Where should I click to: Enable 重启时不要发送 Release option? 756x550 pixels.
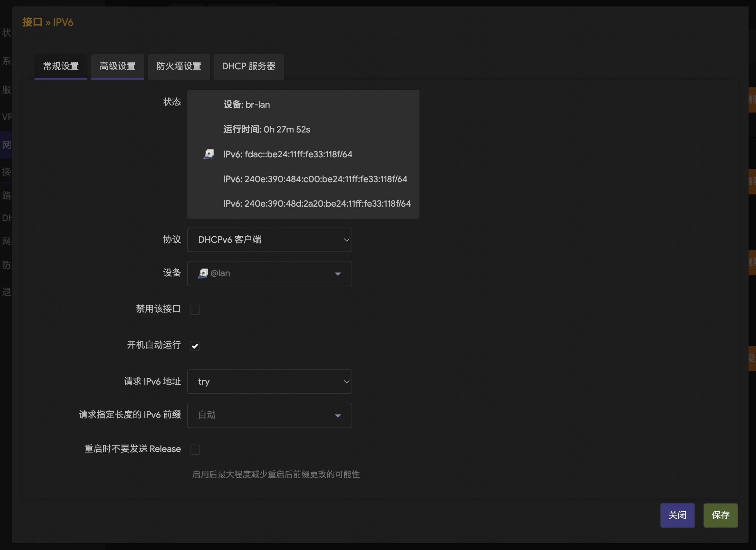[x=195, y=450]
